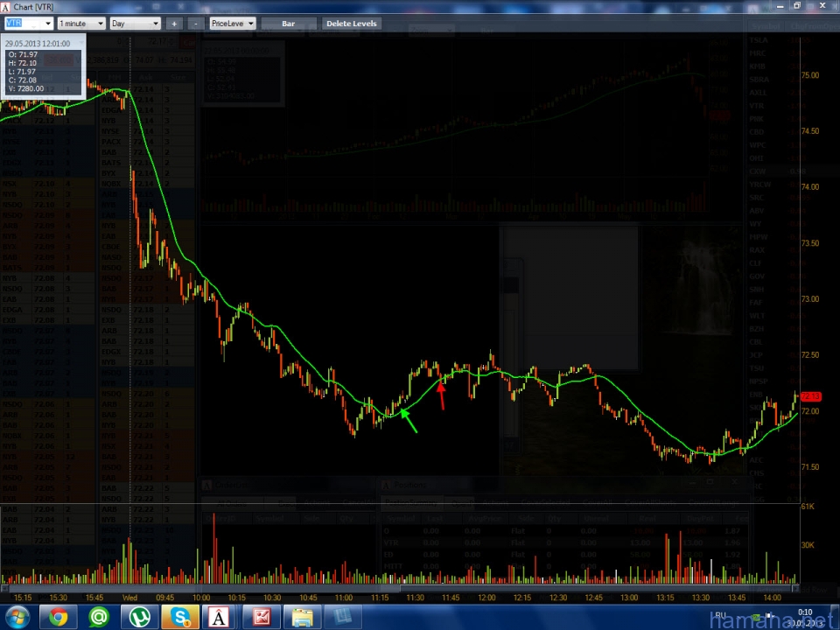The image size is (840, 630).
Task: Open Google Chrome from the taskbar
Action: click(58, 618)
